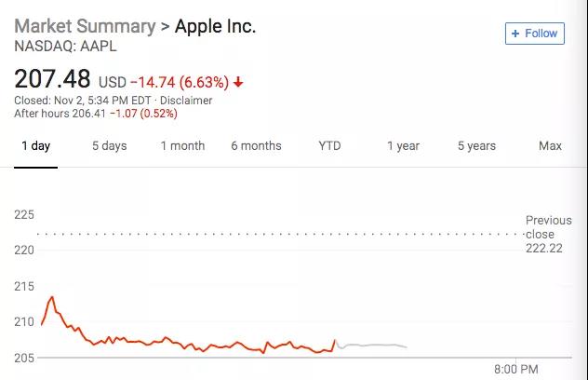Click the peak of the red price line
The image size is (588, 380).
tap(52, 297)
